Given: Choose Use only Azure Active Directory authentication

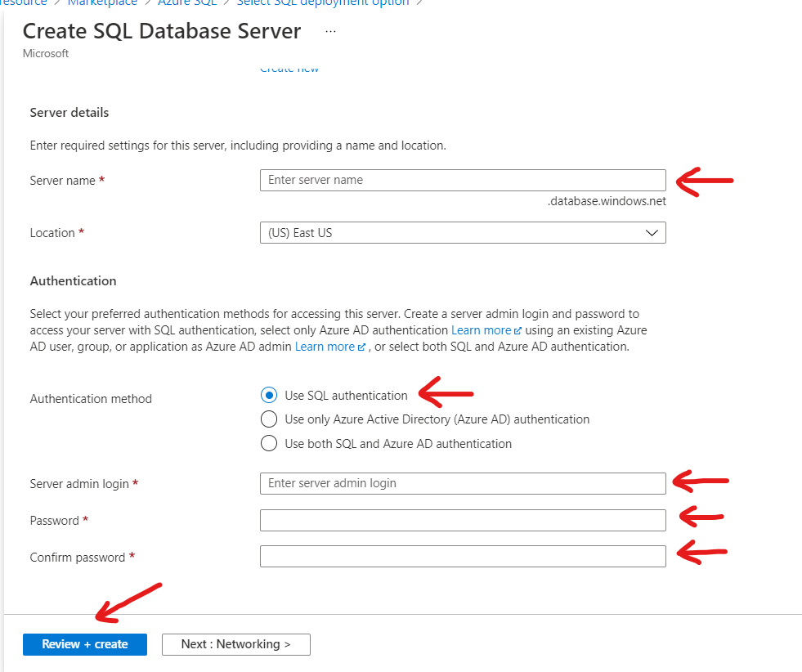Looking at the screenshot, I should [269, 419].
